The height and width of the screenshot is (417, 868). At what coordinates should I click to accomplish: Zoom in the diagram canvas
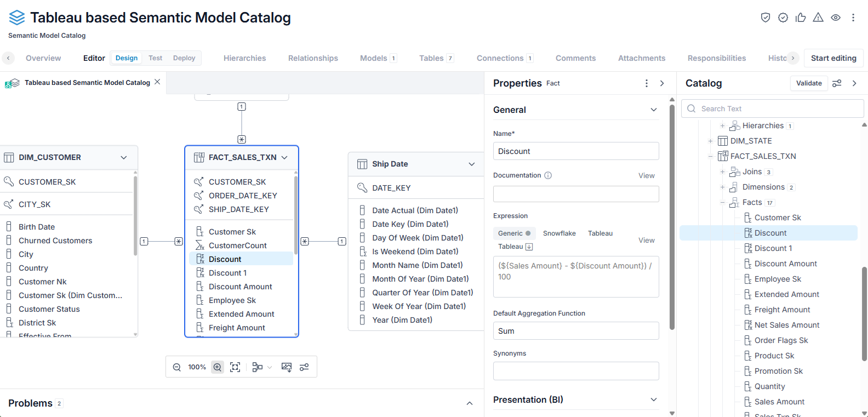coord(218,367)
